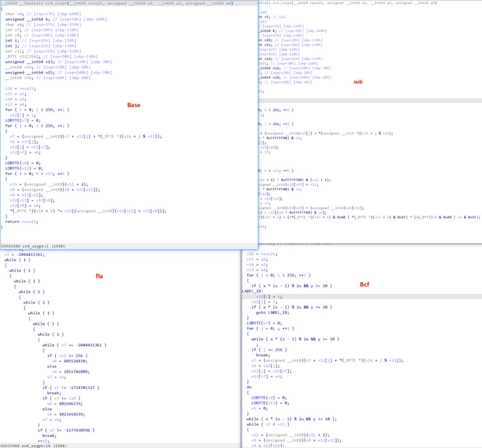This screenshot has width=482, height=448.
Task: Click 'v16 = result;' in the Base window
Action: click(20, 88)
